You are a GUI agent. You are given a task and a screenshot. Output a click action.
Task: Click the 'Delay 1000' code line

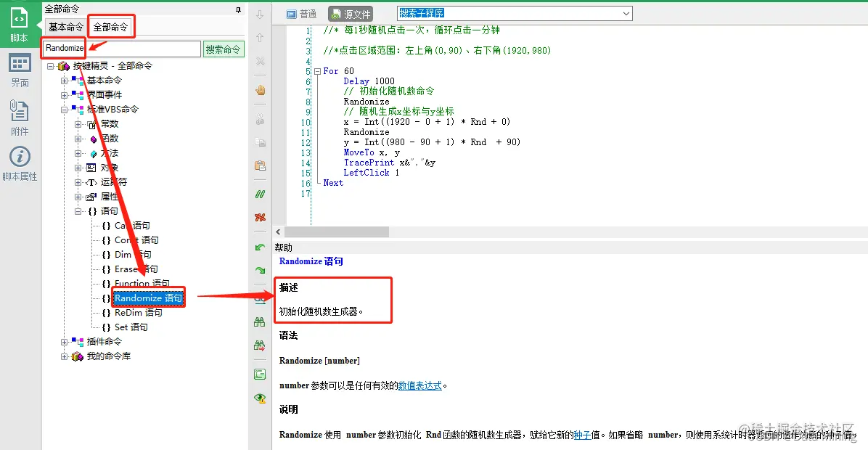tap(369, 81)
